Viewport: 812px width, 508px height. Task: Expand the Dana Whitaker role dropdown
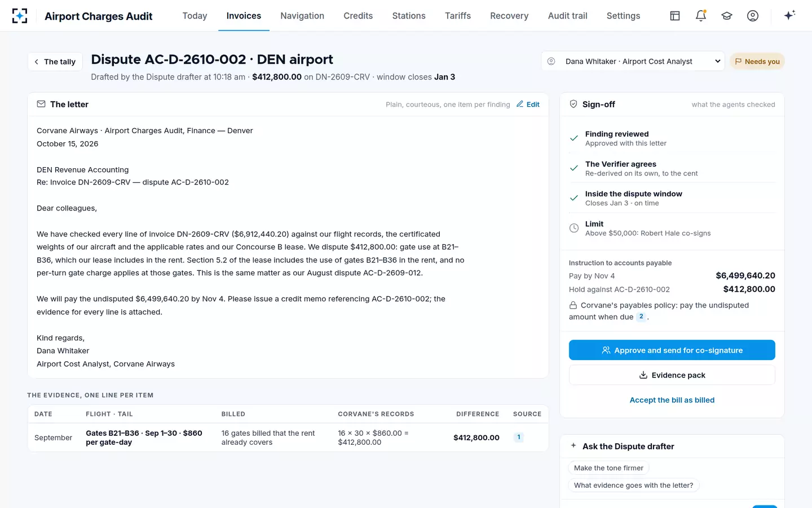tap(633, 61)
